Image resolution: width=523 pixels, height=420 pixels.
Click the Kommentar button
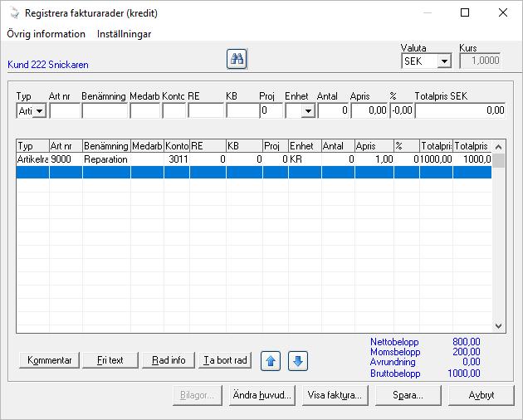(x=49, y=360)
